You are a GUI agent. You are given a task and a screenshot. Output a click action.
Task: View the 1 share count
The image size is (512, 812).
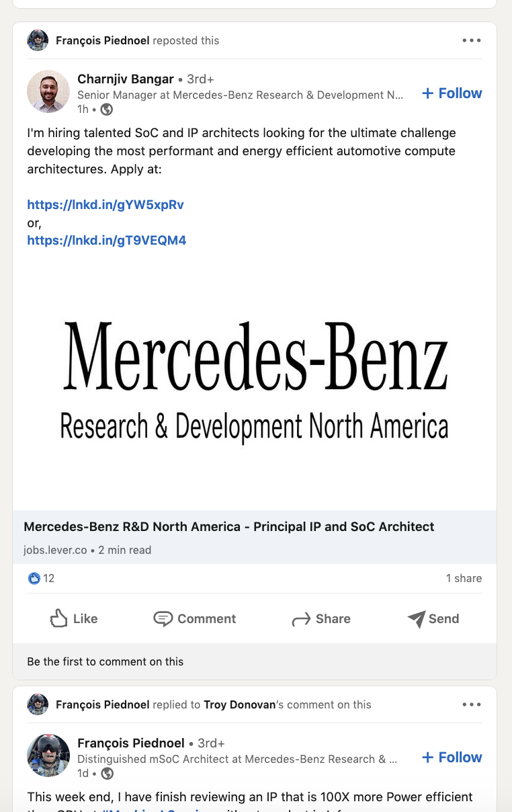(x=464, y=578)
